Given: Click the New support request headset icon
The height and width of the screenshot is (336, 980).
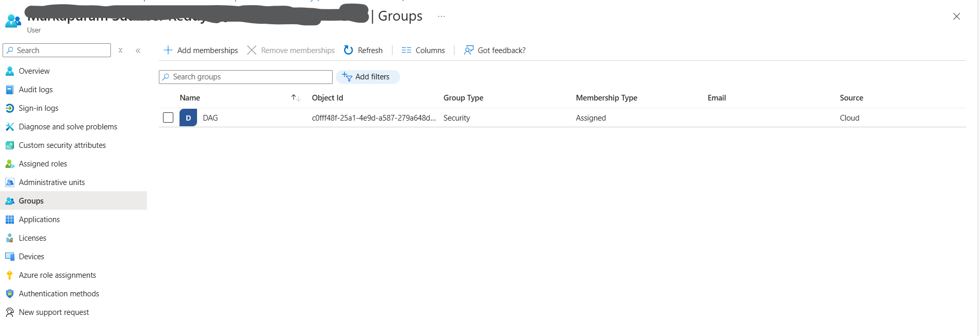Looking at the screenshot, I should coord(10,312).
